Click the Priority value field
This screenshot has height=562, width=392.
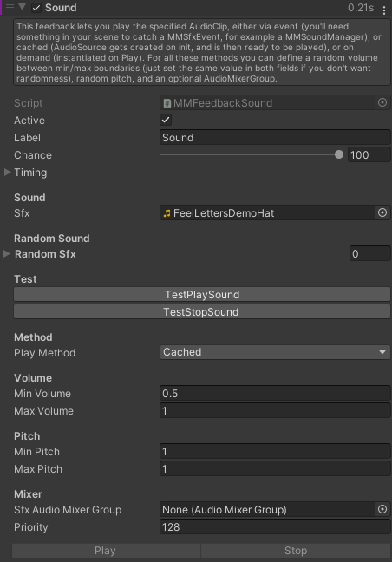[275, 527]
